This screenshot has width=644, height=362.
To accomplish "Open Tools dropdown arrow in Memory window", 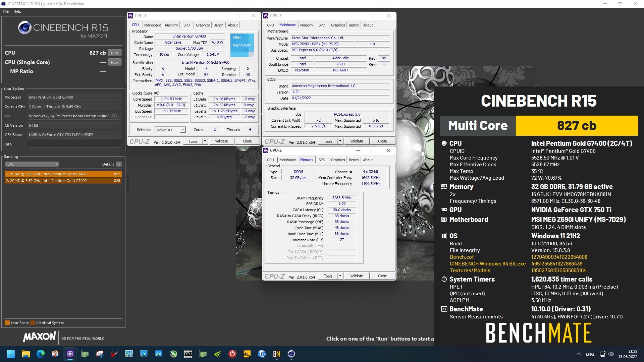I will [340, 276].
